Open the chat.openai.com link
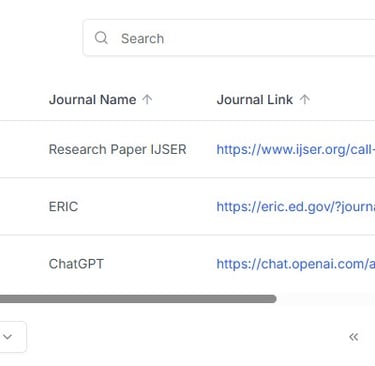The width and height of the screenshot is (375, 366). 295,264
